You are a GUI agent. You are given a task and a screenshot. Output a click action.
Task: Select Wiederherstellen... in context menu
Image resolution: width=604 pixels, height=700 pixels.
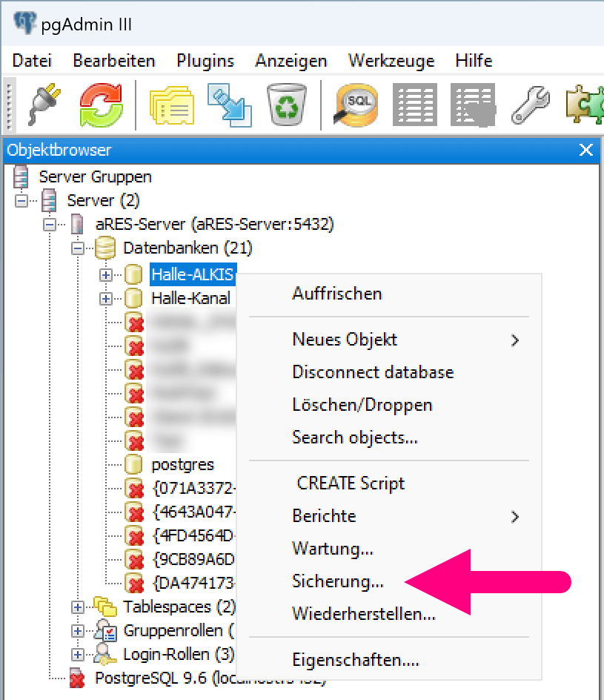[363, 614]
